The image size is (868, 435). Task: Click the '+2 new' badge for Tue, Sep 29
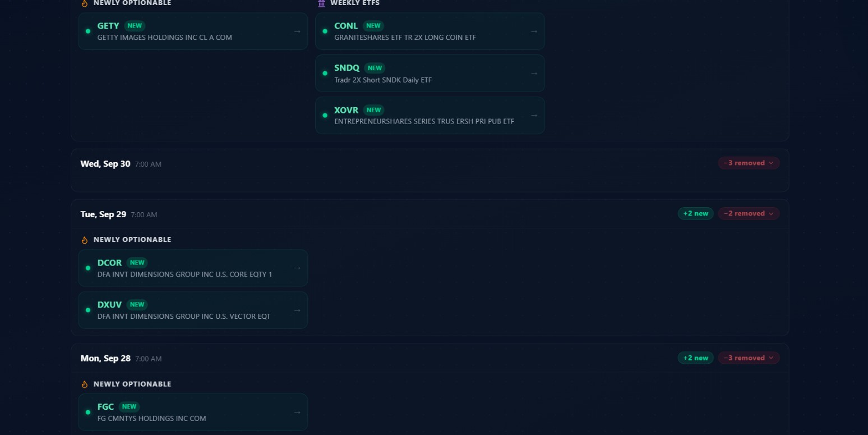coord(696,213)
